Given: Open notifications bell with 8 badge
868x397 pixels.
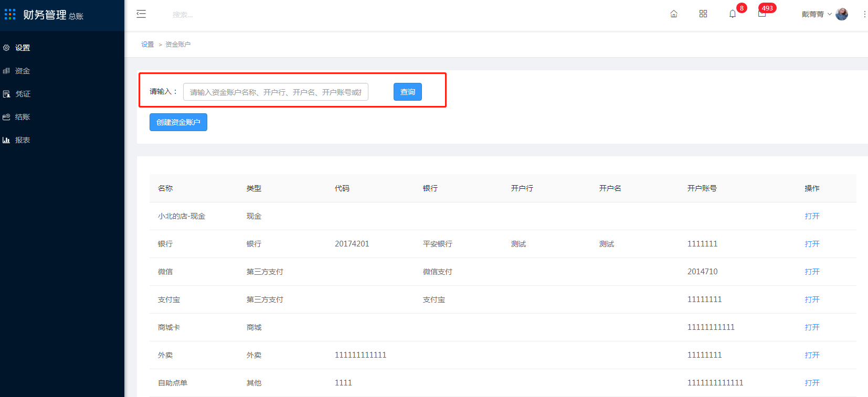Looking at the screenshot, I should 733,14.
